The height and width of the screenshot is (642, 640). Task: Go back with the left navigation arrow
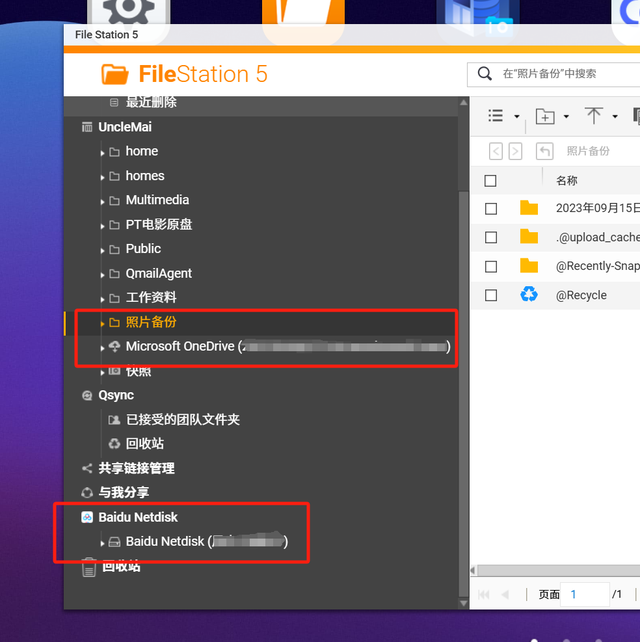(x=495, y=151)
